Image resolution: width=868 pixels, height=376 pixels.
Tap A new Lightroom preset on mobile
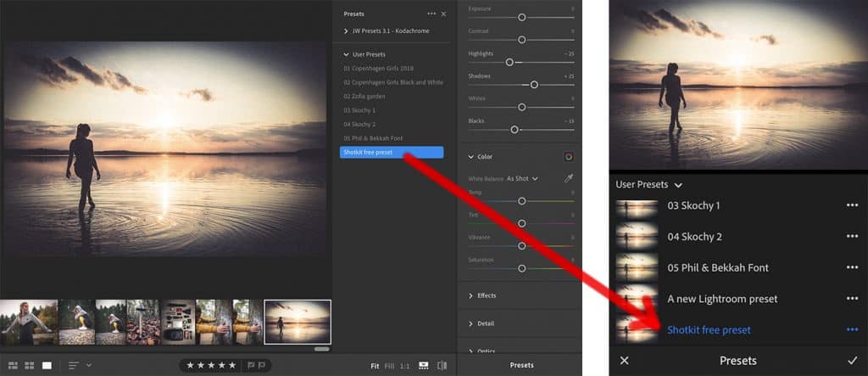[722, 299]
